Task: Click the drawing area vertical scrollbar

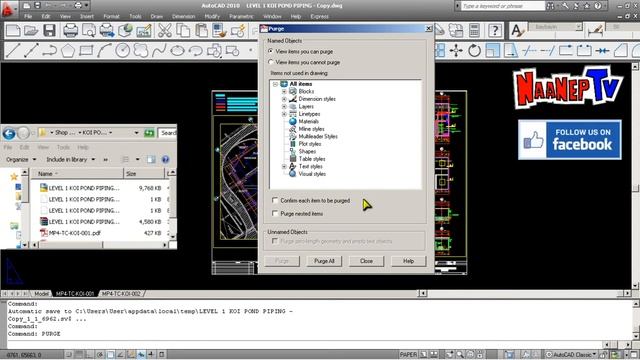Action: (636, 176)
